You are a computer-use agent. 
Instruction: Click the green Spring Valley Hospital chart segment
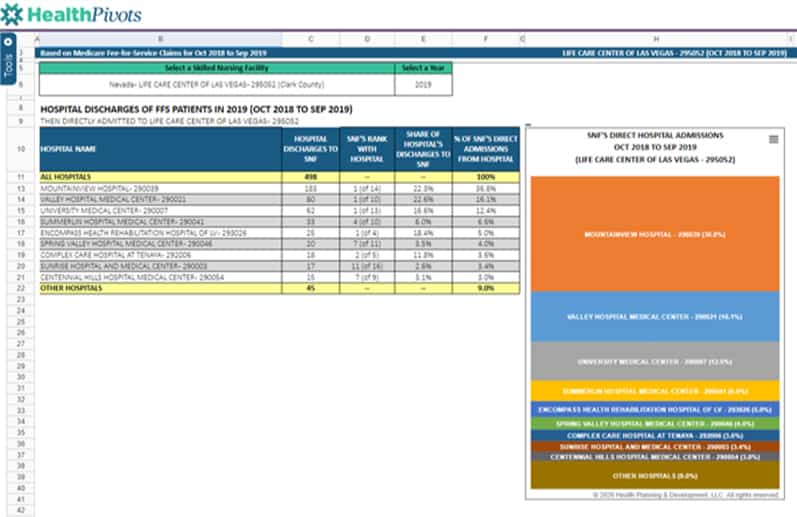655,423
